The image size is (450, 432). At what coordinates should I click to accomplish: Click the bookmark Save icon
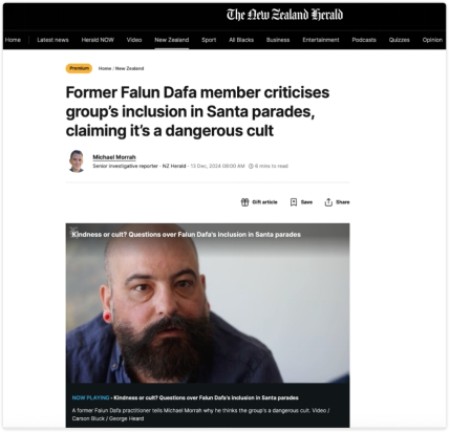[x=293, y=202]
